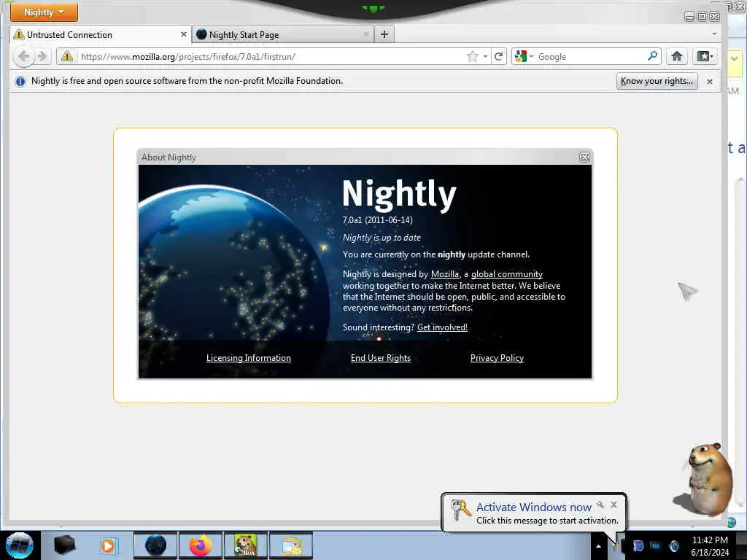Click the wrench icon in activation balloon
The height and width of the screenshot is (560, 747).
tap(600, 505)
